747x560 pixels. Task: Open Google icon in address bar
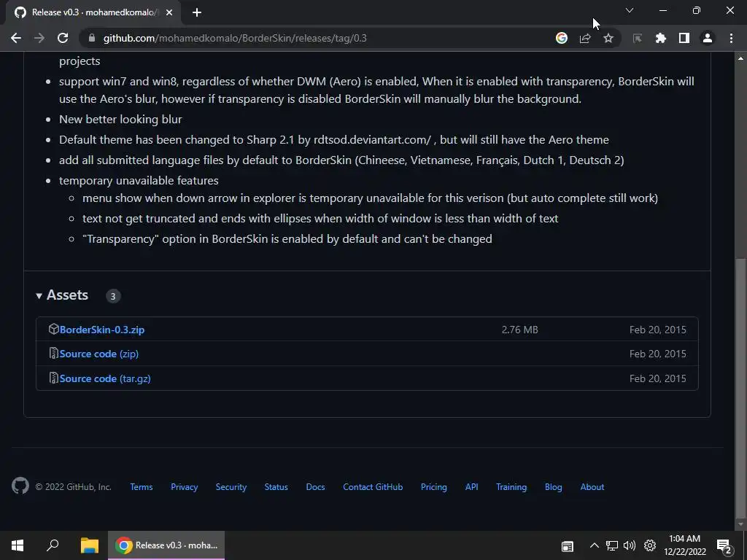[562, 38]
